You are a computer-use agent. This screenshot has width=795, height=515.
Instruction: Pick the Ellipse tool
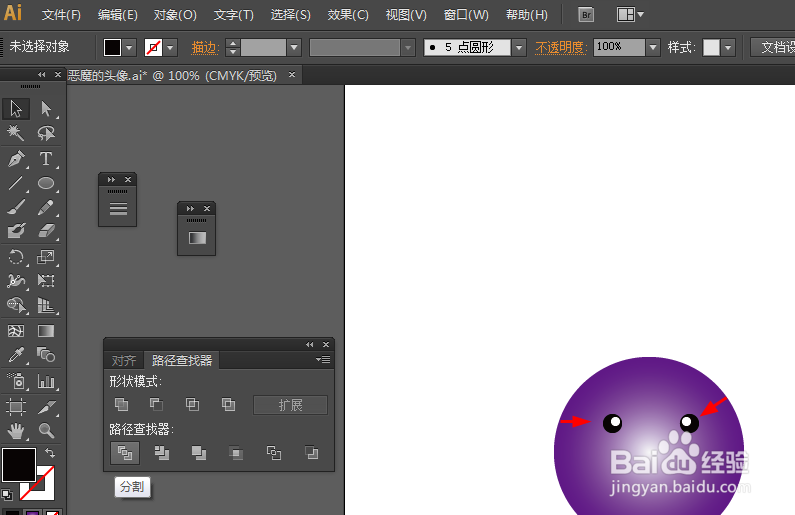coord(46,183)
